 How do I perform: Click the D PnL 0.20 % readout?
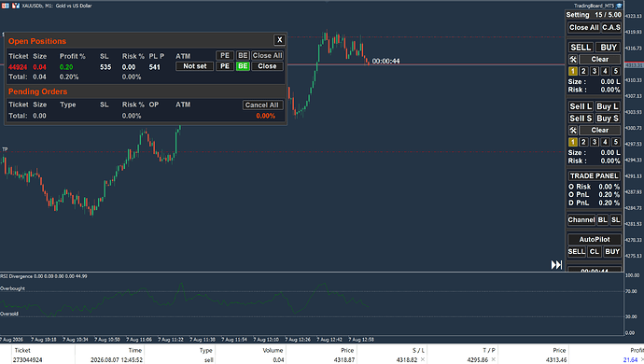(594, 203)
